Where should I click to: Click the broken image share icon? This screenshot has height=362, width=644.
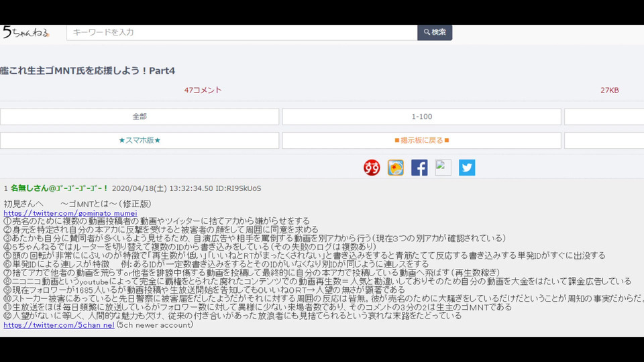pos(443,168)
